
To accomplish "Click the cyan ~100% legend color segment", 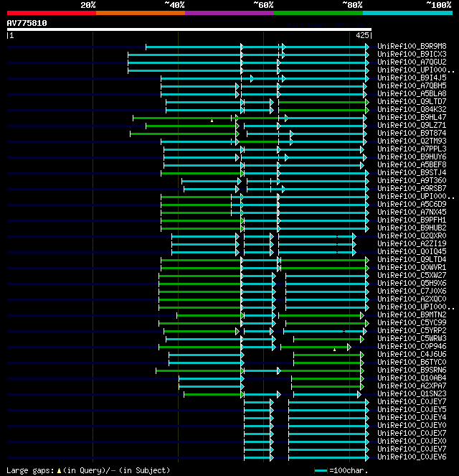I will (407, 13).
